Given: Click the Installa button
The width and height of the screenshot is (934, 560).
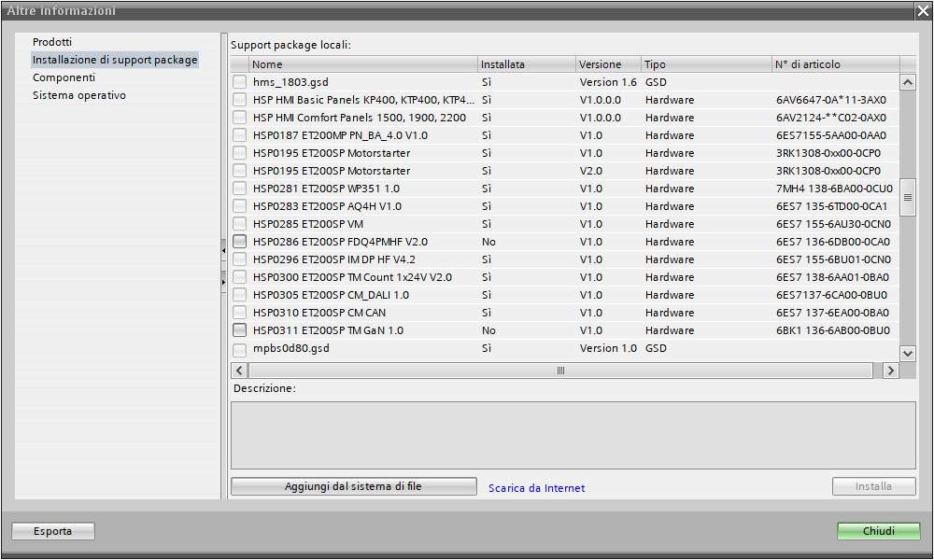Looking at the screenshot, I should click(874, 486).
